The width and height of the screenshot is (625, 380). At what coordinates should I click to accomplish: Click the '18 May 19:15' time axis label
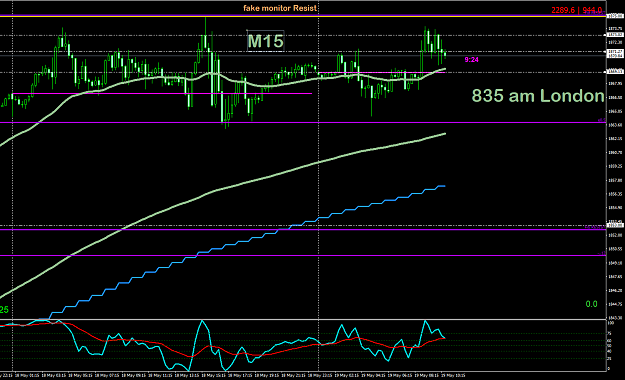pyautogui.click(x=267, y=375)
